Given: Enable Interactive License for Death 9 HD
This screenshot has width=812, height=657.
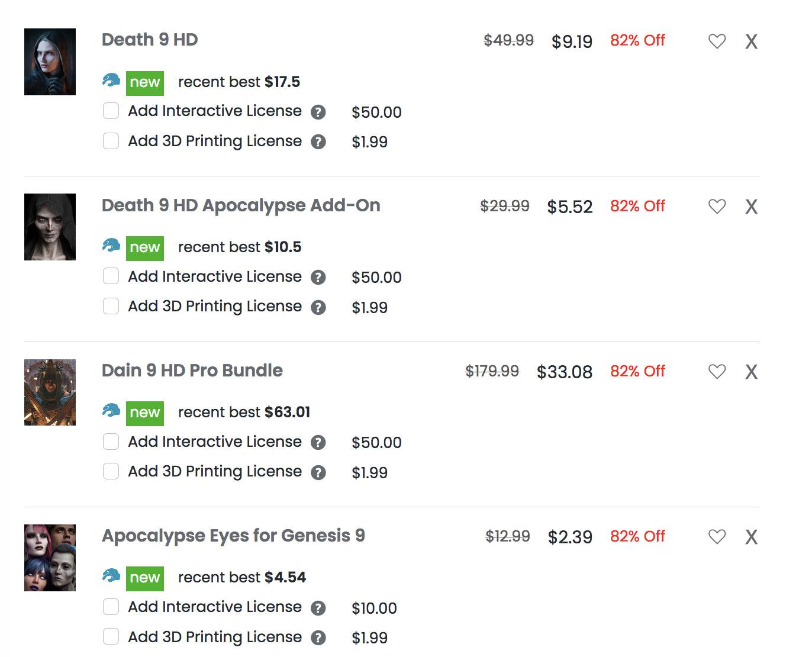Looking at the screenshot, I should 111,111.
